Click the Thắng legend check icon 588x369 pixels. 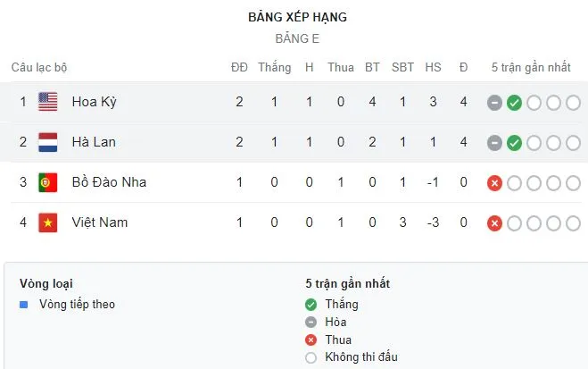tap(311, 304)
